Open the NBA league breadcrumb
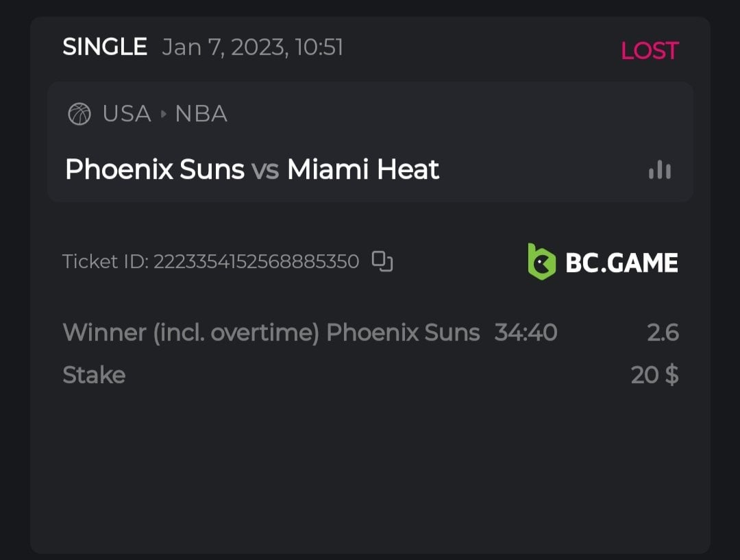Screen dimensions: 740x560 pyautogui.click(x=201, y=114)
